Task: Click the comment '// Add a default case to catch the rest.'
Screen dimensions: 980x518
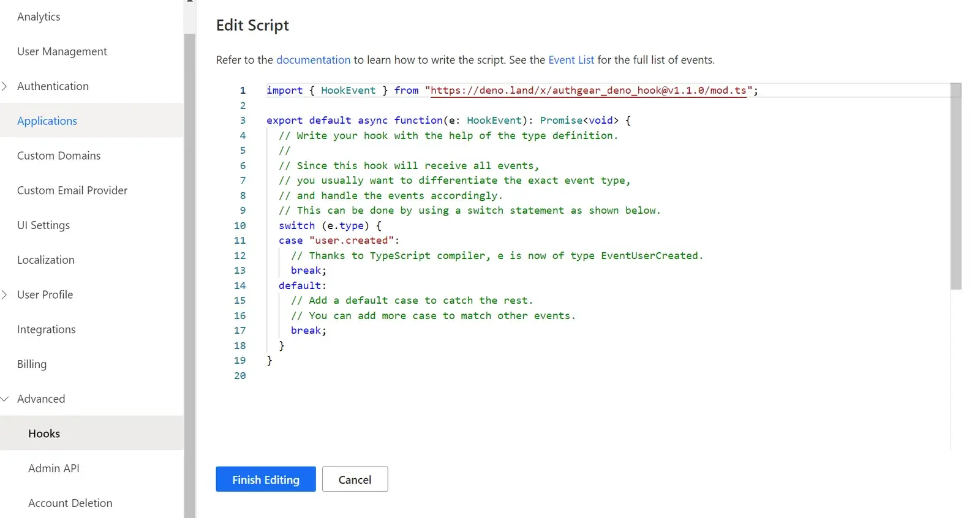Action: pos(412,301)
